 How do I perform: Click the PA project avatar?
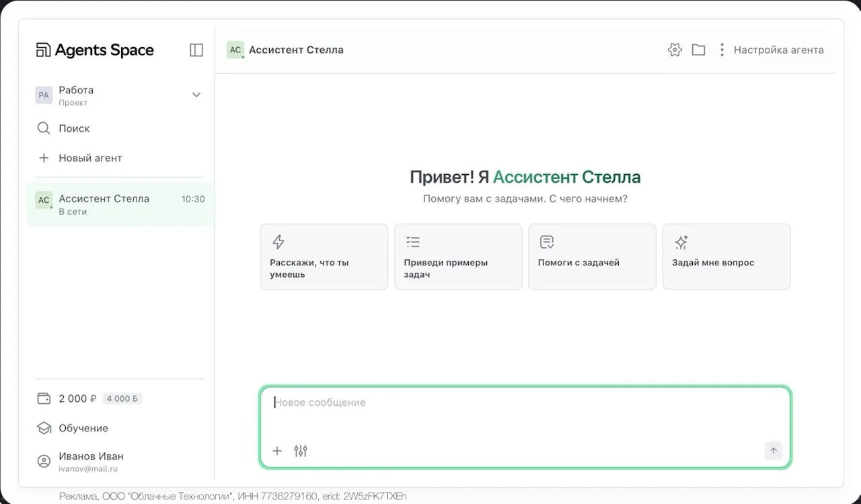click(44, 95)
